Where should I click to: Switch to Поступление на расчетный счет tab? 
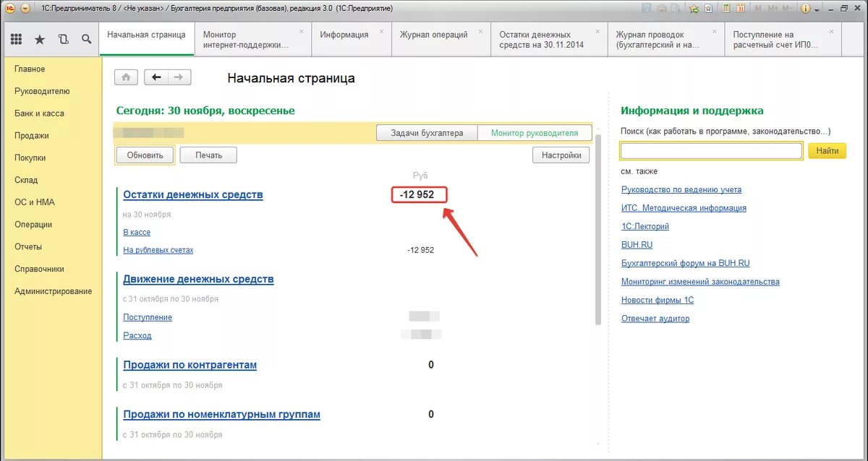tap(783, 39)
